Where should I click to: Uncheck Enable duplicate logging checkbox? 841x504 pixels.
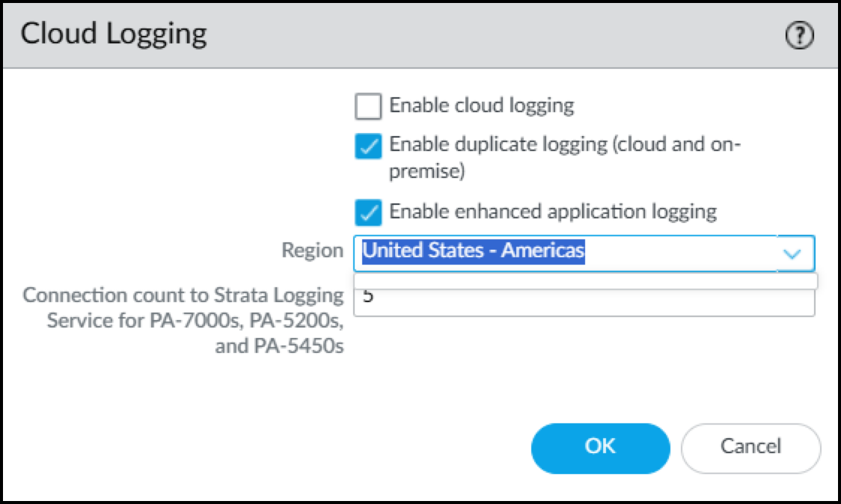368,147
